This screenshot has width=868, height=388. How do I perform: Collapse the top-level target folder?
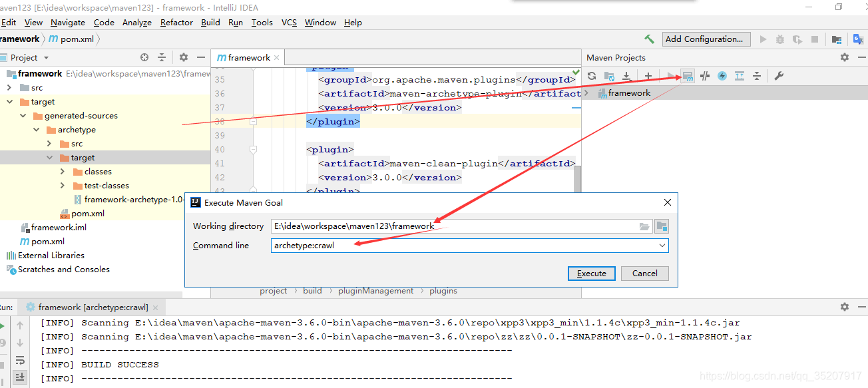click(9, 102)
